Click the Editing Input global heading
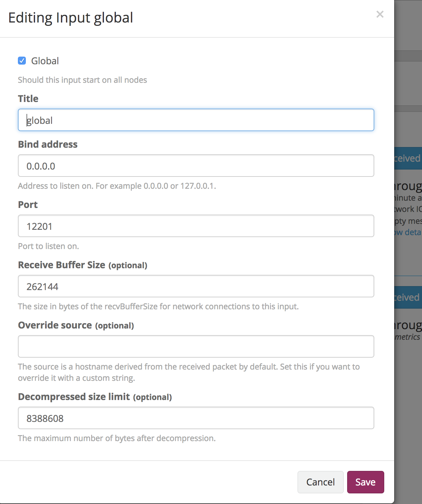This screenshot has height=504, width=422. click(71, 18)
